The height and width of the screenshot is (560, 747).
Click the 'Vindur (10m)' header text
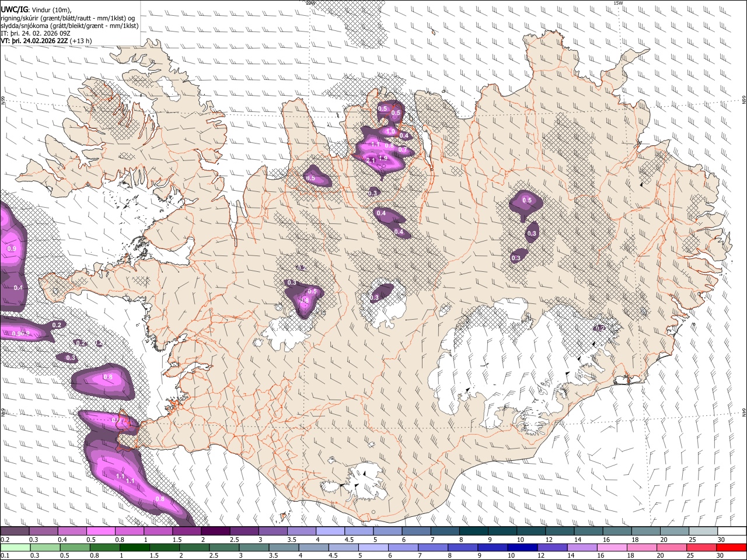(52, 10)
